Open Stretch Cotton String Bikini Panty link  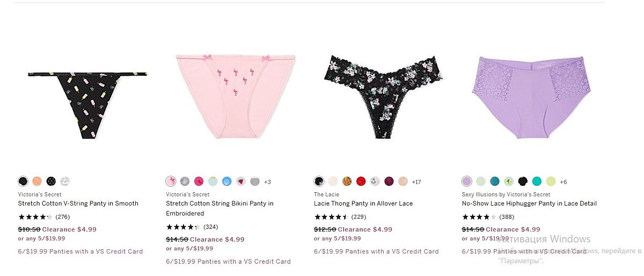coord(219,208)
